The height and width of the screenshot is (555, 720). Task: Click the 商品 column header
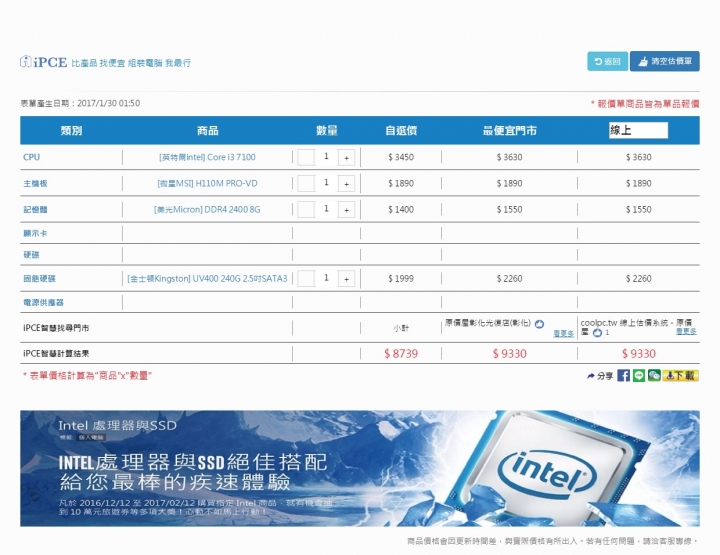coord(208,130)
